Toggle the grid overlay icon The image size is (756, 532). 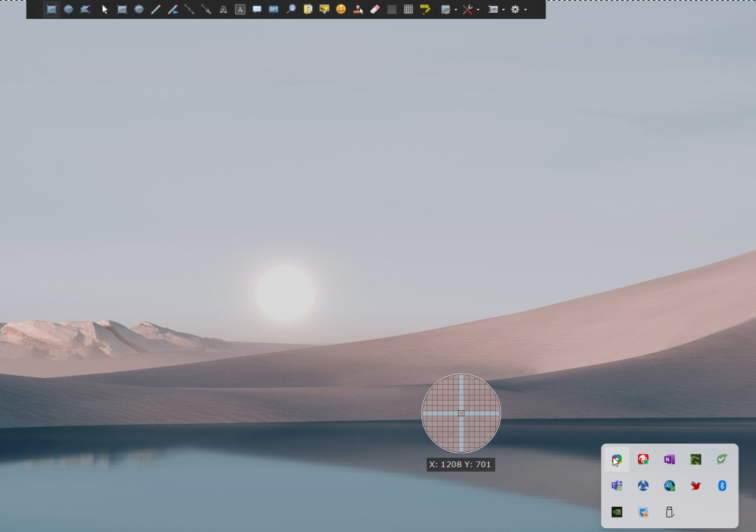coord(408,9)
